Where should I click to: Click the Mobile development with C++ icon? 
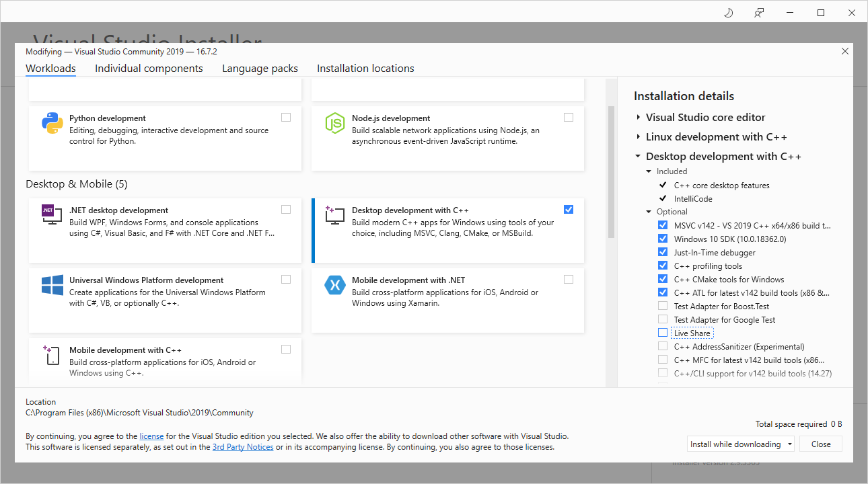52,355
